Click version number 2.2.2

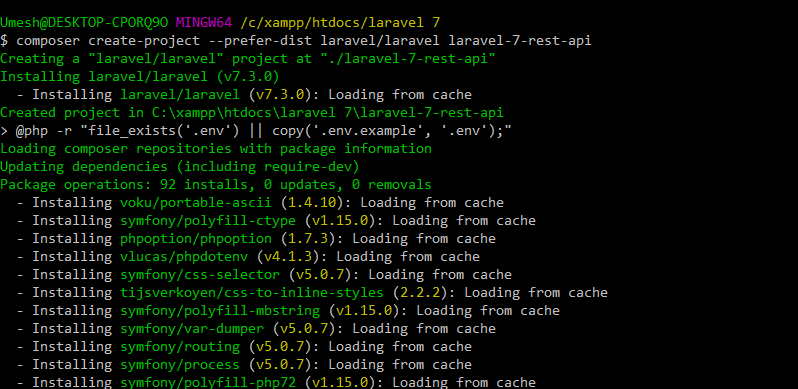(420, 292)
